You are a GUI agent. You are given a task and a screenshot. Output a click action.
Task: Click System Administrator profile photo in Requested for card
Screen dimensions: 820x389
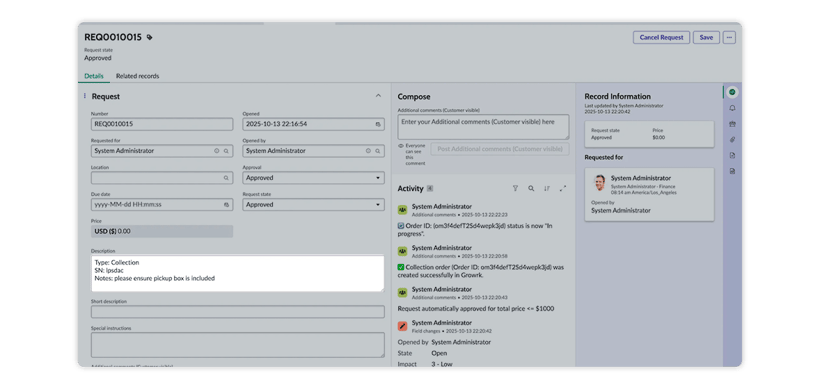[x=599, y=183]
